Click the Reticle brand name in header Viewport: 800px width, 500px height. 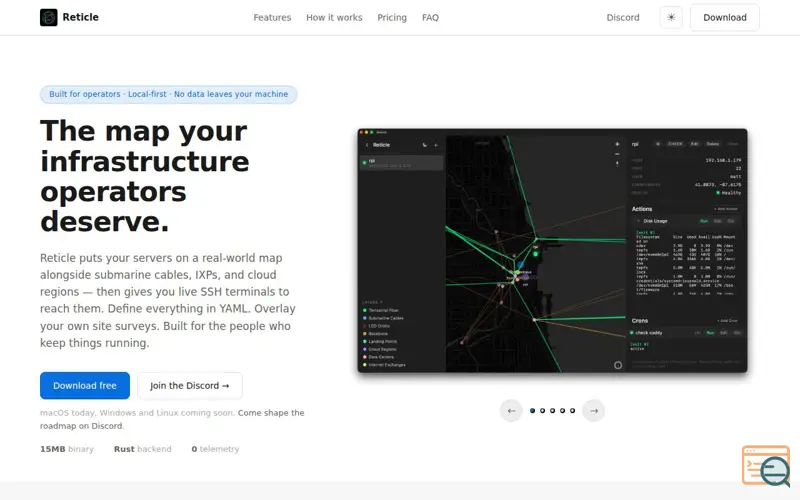(81, 17)
